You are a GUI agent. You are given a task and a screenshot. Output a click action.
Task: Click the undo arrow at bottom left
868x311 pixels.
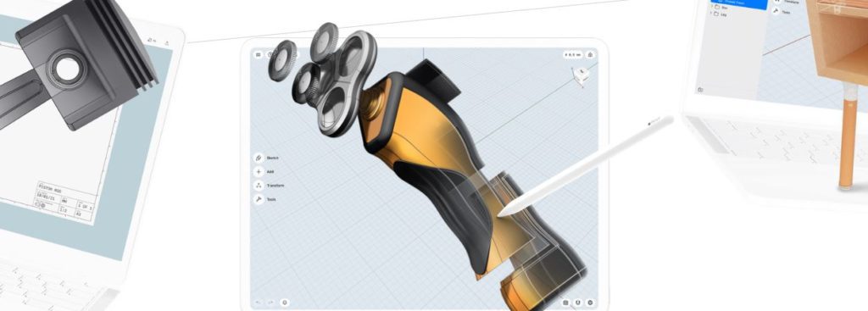click(259, 303)
